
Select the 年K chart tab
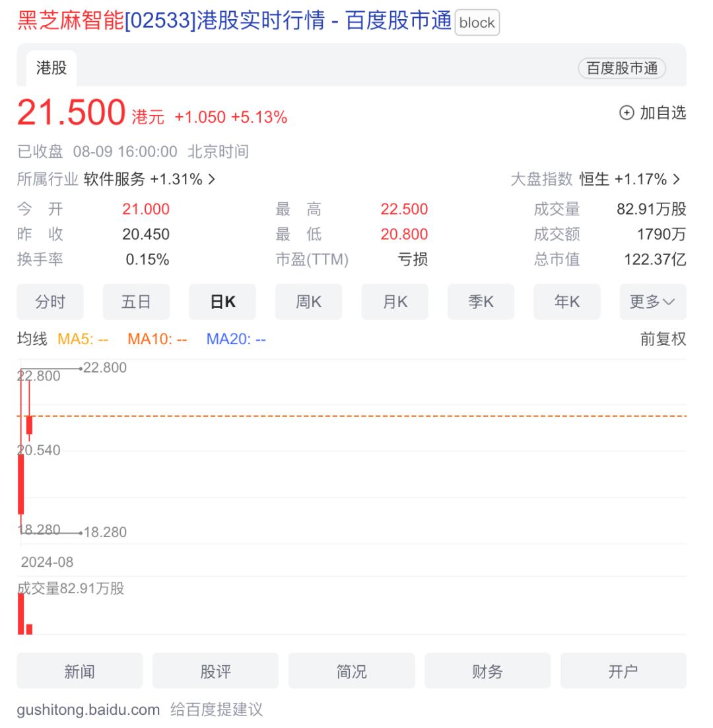(x=567, y=302)
